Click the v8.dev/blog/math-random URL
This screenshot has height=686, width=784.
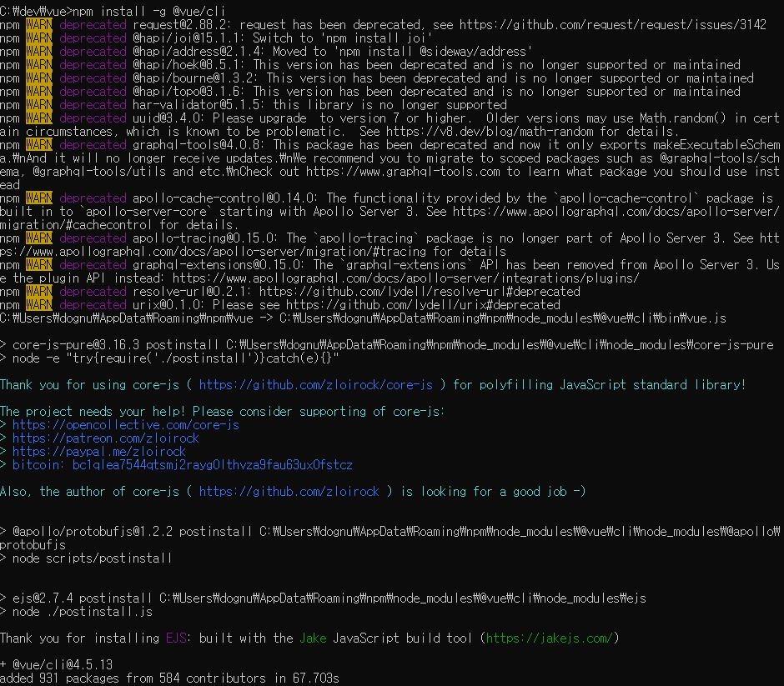pos(490,132)
